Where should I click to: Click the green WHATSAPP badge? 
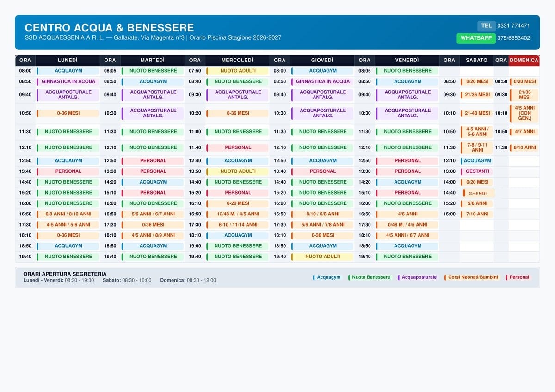[x=476, y=38]
